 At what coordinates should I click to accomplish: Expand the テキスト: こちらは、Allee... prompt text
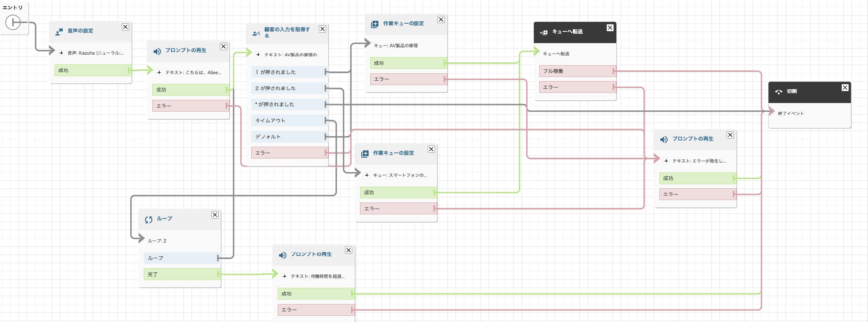[159, 73]
